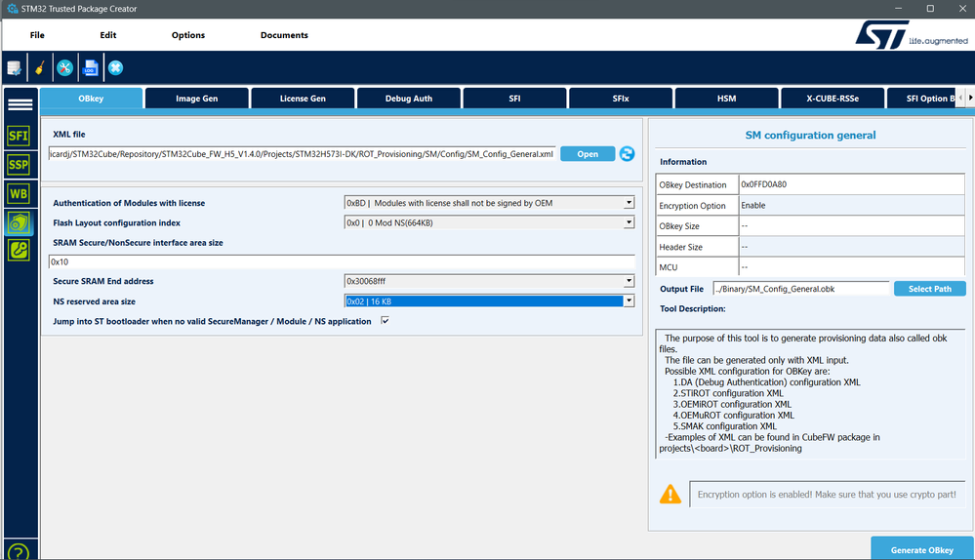Open the Options menu

click(x=188, y=35)
